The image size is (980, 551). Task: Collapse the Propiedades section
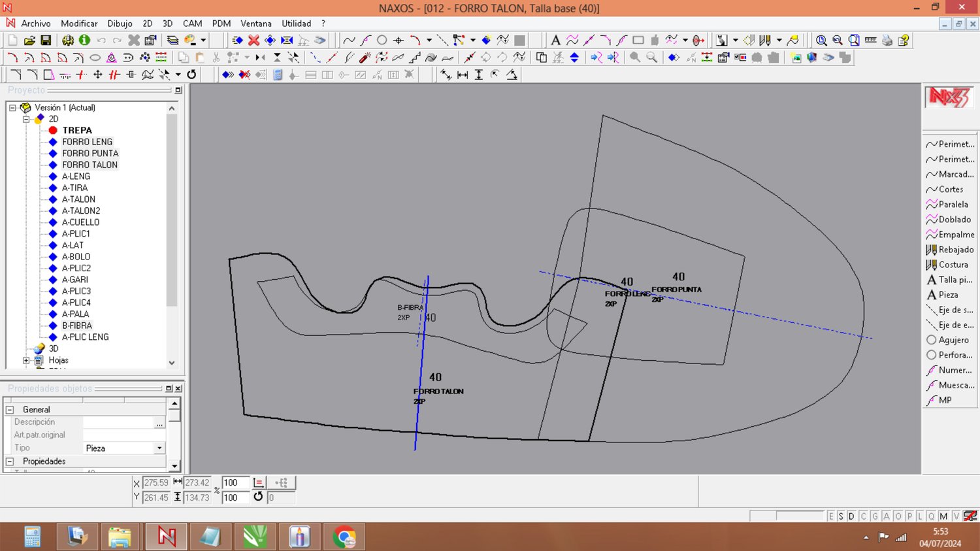10,461
